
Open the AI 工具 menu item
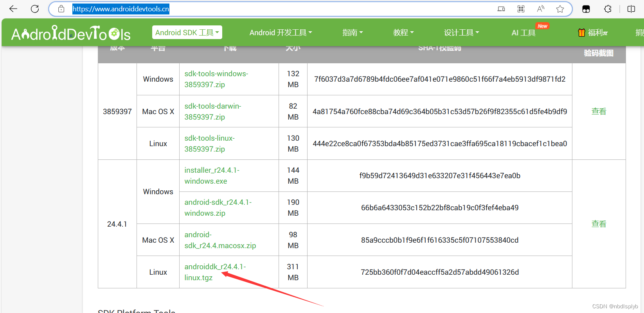click(523, 33)
